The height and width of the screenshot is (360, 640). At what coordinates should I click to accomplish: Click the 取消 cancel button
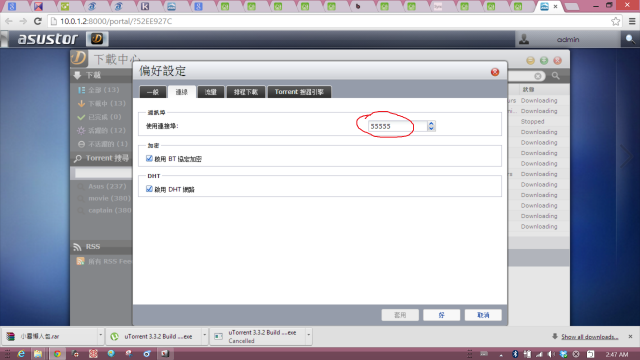point(483,315)
